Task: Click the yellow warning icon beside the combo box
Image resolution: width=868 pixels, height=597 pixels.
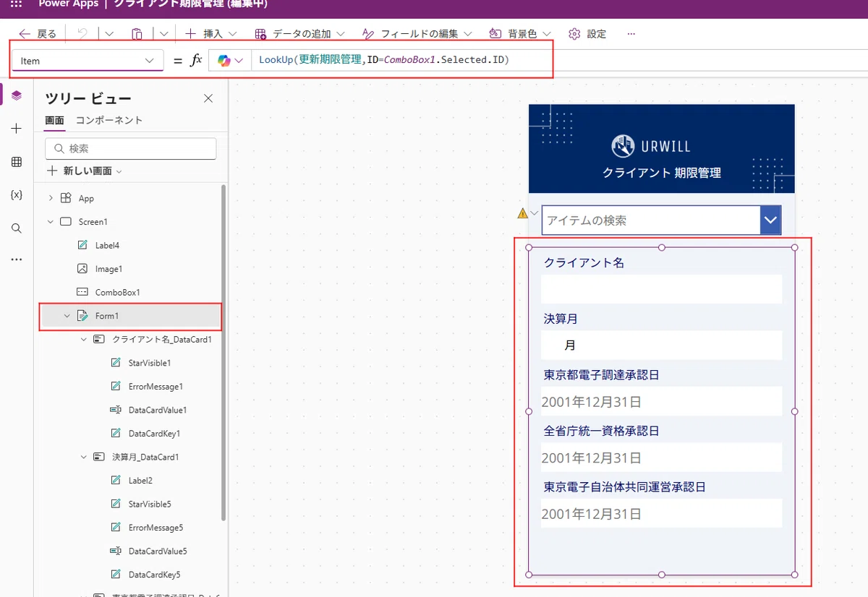Action: (x=523, y=213)
